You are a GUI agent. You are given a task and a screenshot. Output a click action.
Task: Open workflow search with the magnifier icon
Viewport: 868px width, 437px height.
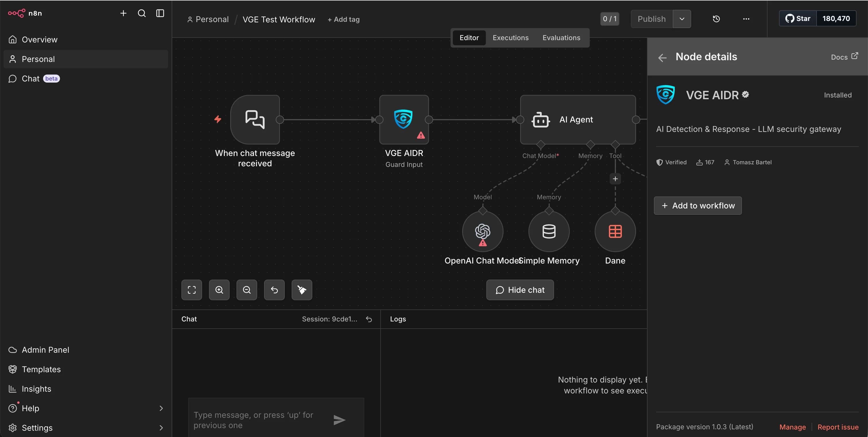coord(142,13)
